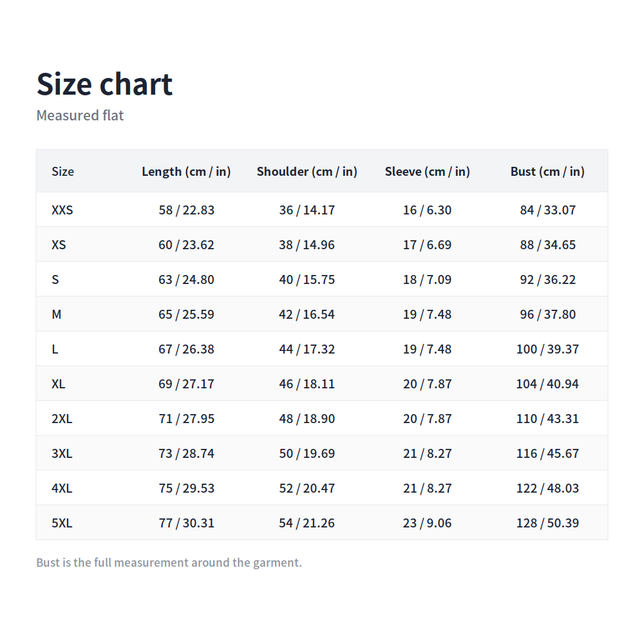Select the 44 / 17.32 shoulder cell
The height and width of the screenshot is (644, 644).
(x=307, y=348)
